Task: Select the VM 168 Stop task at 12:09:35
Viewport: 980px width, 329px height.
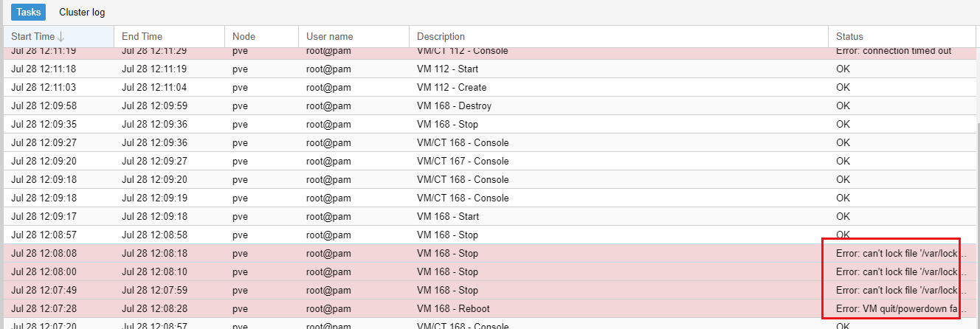Action: tap(447, 124)
